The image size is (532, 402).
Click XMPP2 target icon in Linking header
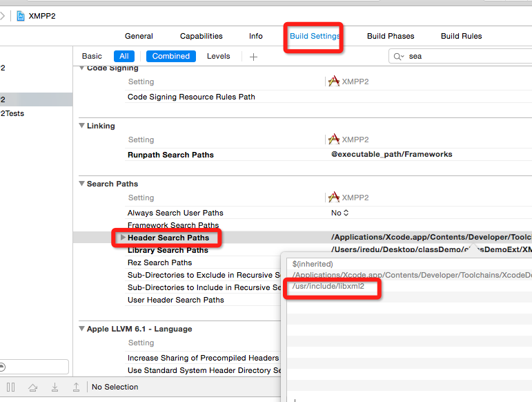(334, 140)
